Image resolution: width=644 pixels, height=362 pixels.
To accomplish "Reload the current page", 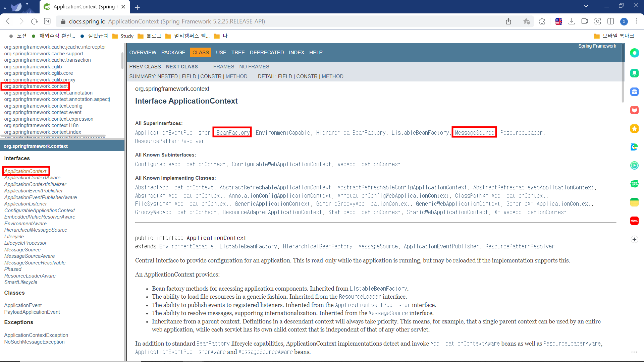I will tap(34, 21).
